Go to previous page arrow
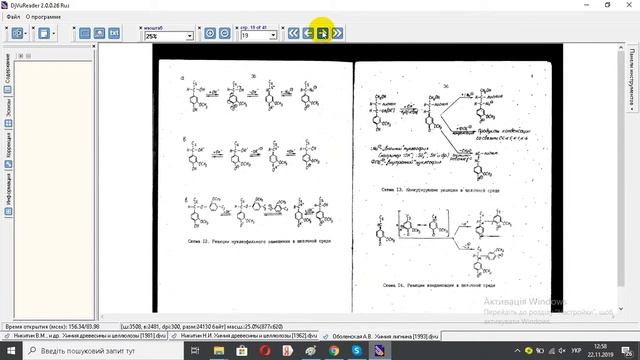 pos(308,33)
